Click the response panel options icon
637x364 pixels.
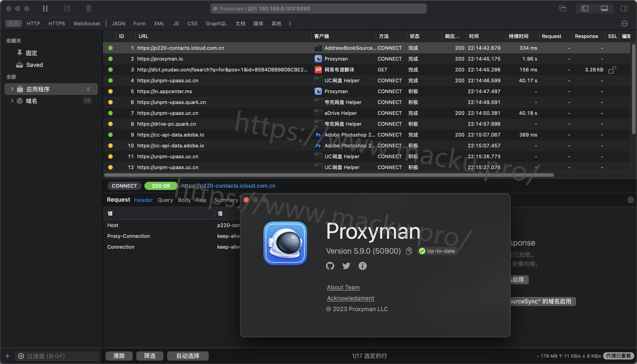click(x=630, y=200)
